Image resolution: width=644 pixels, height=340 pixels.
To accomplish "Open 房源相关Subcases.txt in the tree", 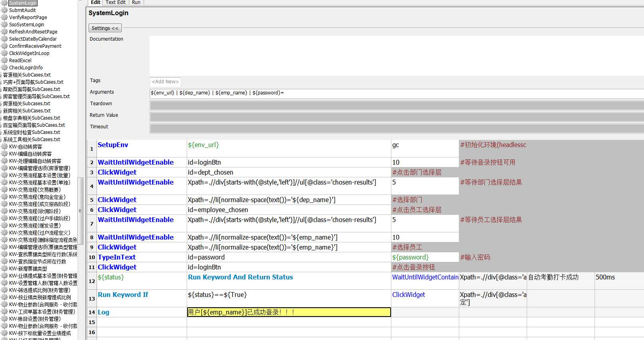I will pos(27,104).
